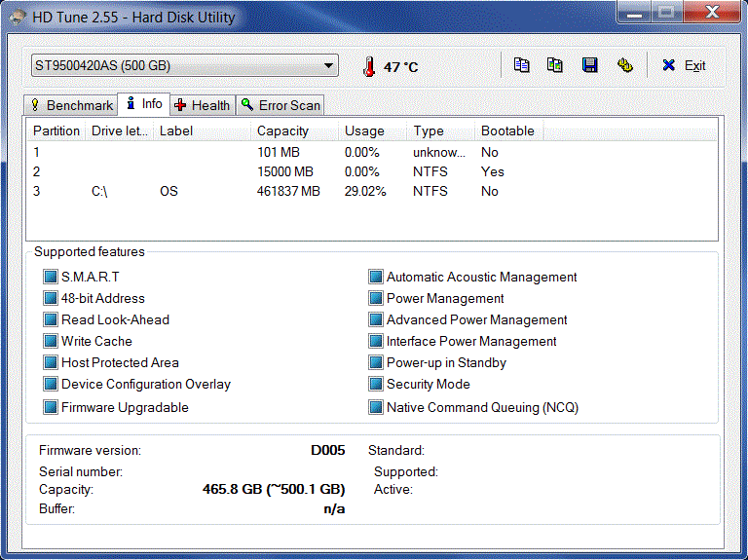748x560 pixels.
Task: Click the Interface Power Management checkbox
Action: coord(375,341)
